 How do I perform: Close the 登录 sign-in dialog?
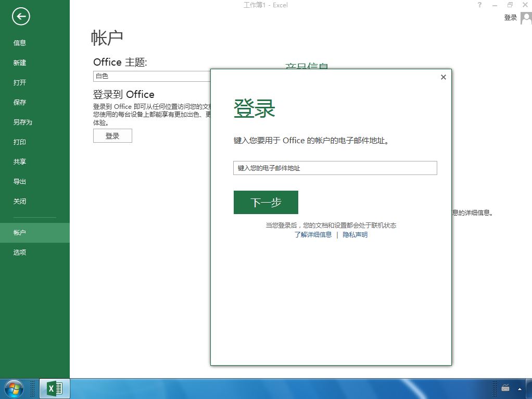[443, 77]
